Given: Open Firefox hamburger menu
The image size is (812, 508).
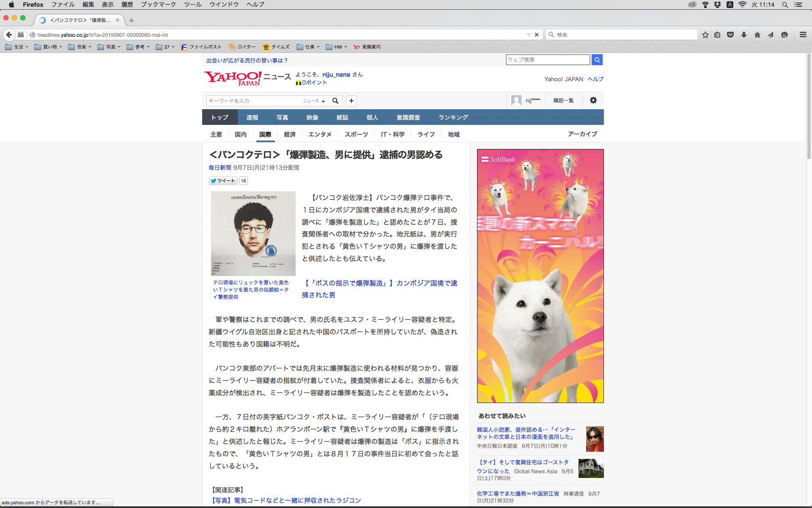Looking at the screenshot, I should pos(803,35).
